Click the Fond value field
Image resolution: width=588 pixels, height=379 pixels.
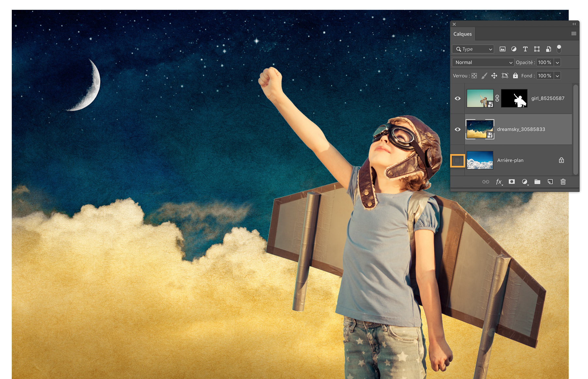[545, 76]
